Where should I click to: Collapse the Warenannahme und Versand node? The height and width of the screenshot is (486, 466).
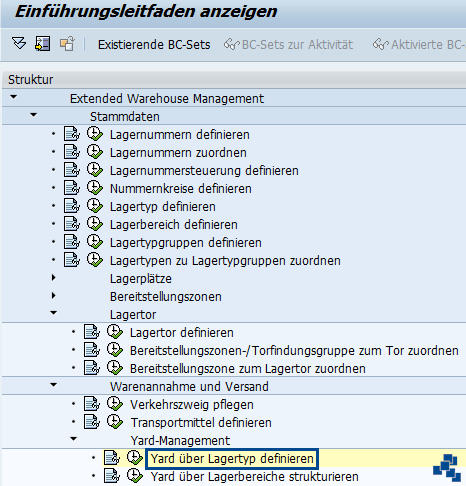(x=54, y=385)
